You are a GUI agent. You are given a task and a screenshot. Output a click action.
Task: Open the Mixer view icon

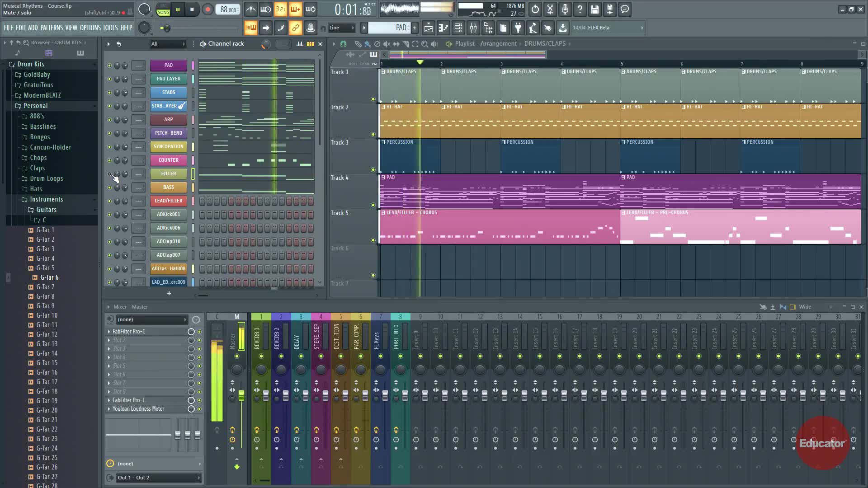pyautogui.click(x=473, y=28)
